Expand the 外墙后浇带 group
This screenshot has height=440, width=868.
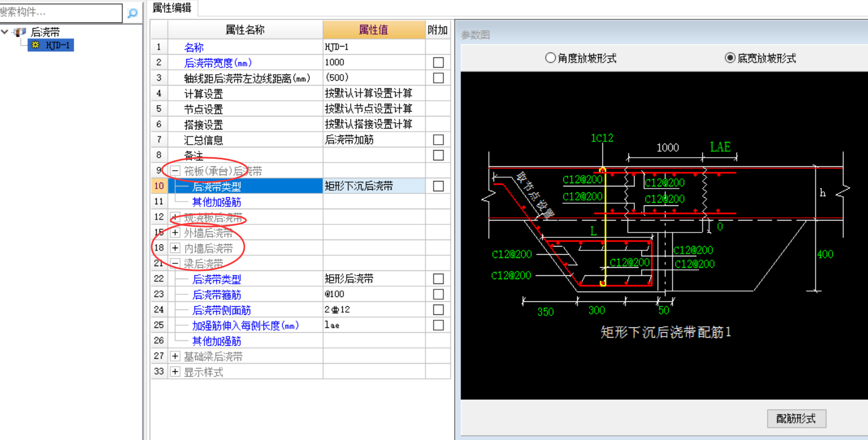point(175,233)
